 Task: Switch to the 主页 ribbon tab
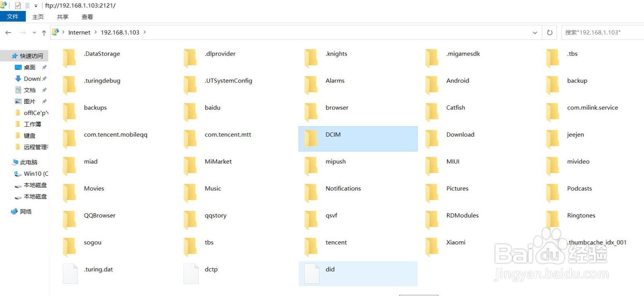click(38, 17)
